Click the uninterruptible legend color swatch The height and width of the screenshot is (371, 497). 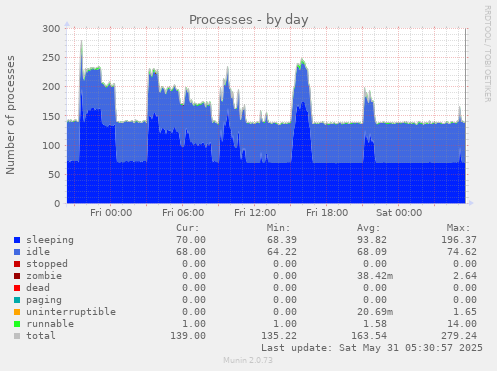(17, 312)
